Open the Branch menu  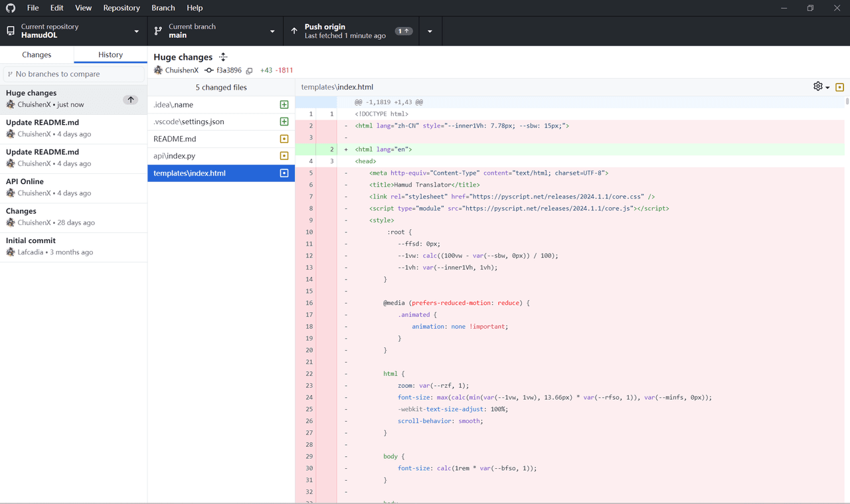(x=163, y=8)
